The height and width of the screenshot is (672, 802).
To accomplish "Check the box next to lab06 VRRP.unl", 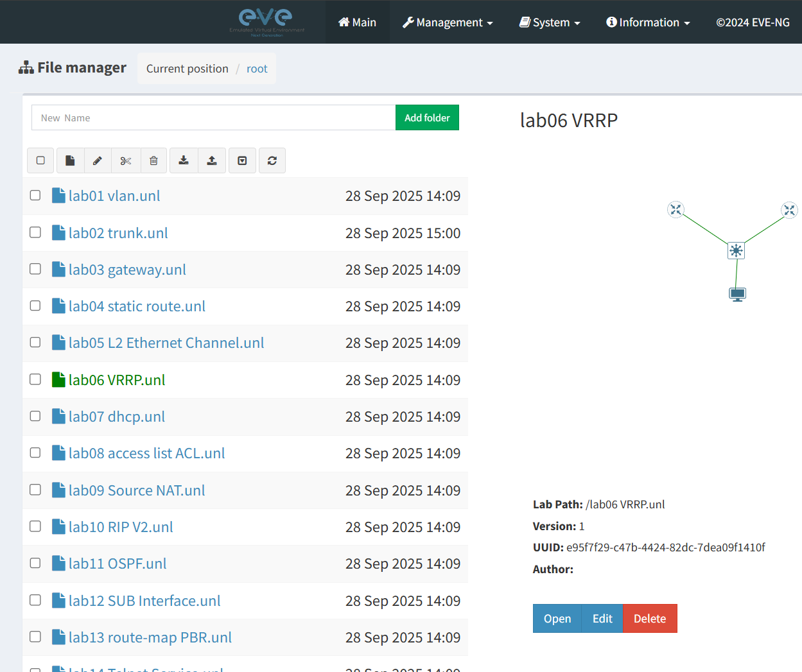I will click(35, 379).
